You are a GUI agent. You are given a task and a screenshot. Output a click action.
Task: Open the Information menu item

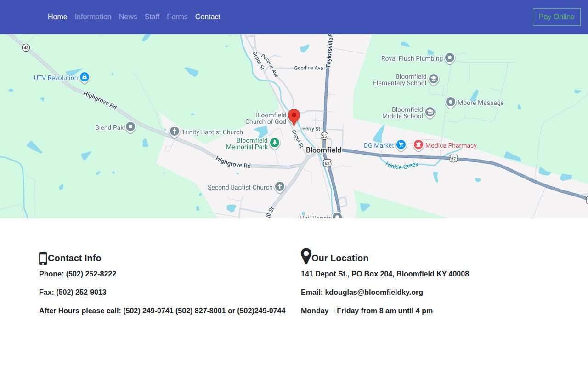pyautogui.click(x=93, y=17)
